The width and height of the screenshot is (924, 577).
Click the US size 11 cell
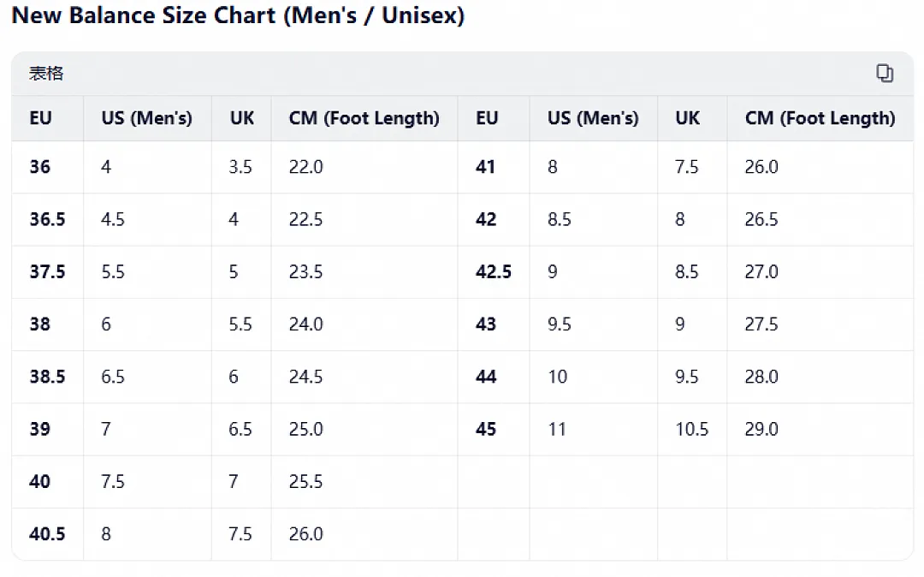click(557, 429)
